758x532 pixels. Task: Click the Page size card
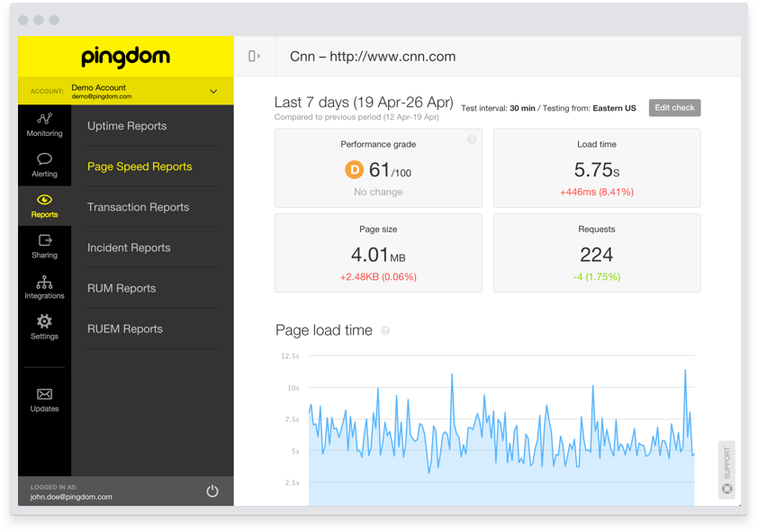(x=378, y=253)
